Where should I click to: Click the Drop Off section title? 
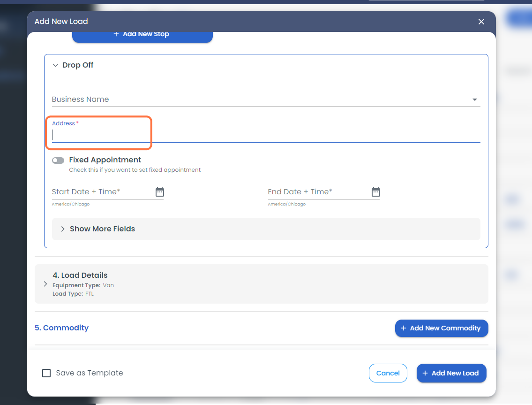tap(78, 65)
